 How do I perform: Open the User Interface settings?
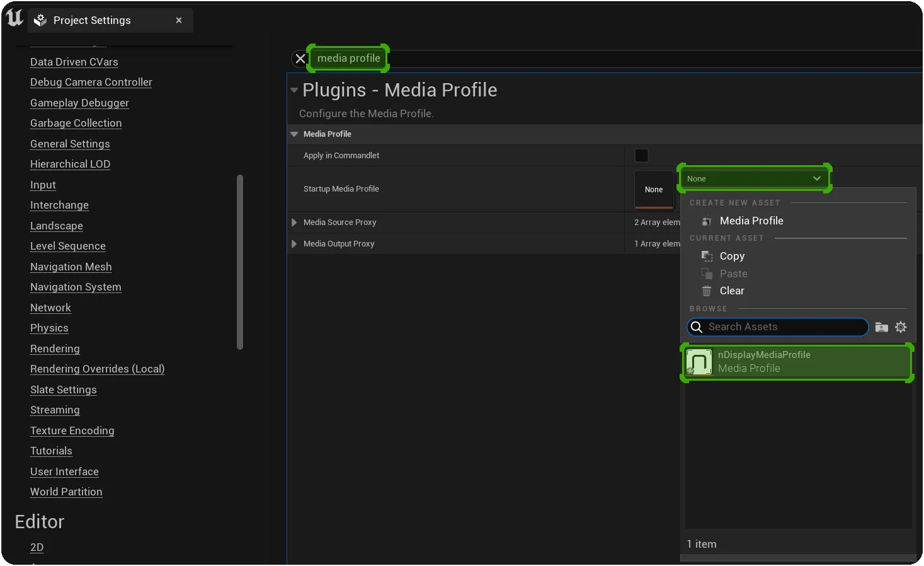(64, 471)
